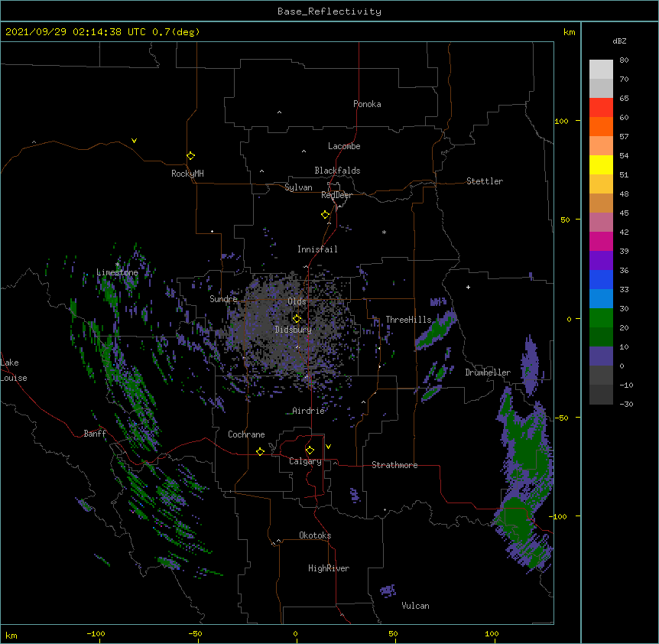The width and height of the screenshot is (659, 644).
Task: Click the green 20-30 dBZ legend swatch
Action: pyautogui.click(x=601, y=318)
